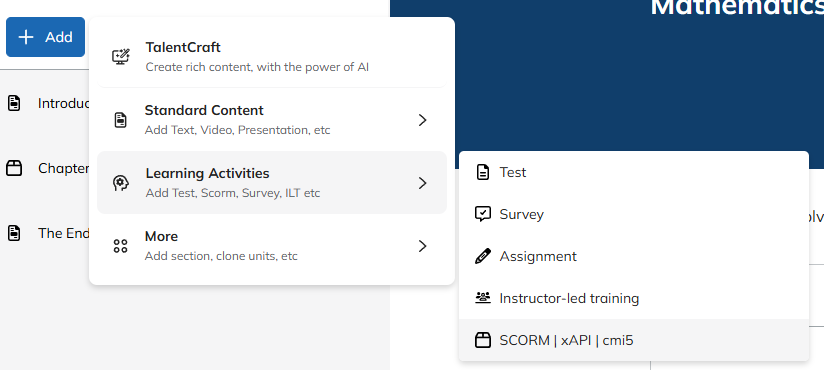Click the blue Add button
The width and height of the screenshot is (824, 370).
(x=45, y=37)
